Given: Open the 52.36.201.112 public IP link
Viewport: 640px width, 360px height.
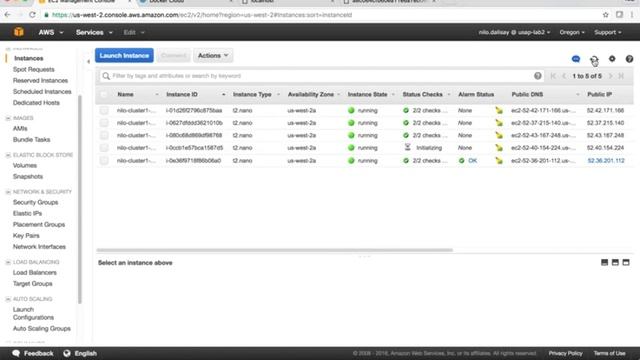Looking at the screenshot, I should click(606, 160).
